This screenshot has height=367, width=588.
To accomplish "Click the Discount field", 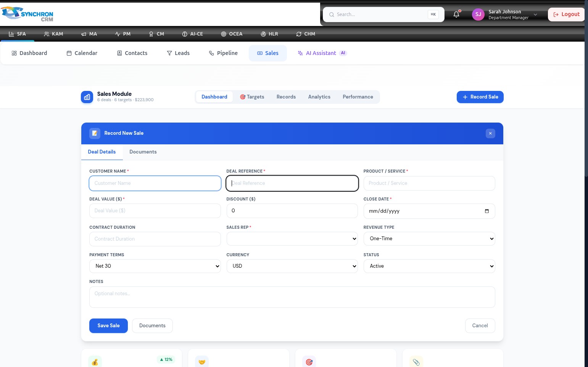I will tap(292, 211).
